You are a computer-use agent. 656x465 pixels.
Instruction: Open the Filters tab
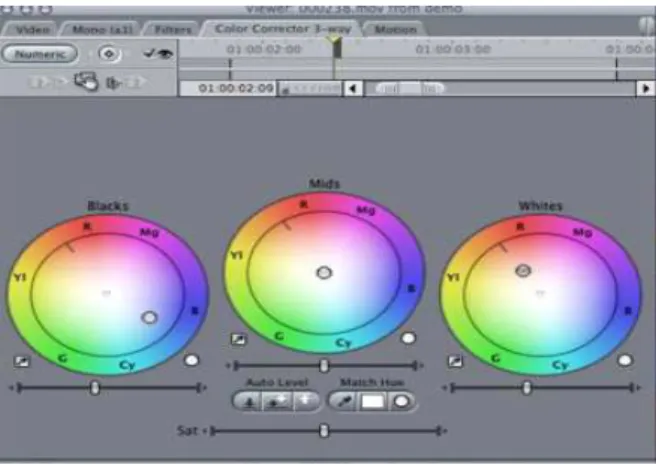click(172, 29)
